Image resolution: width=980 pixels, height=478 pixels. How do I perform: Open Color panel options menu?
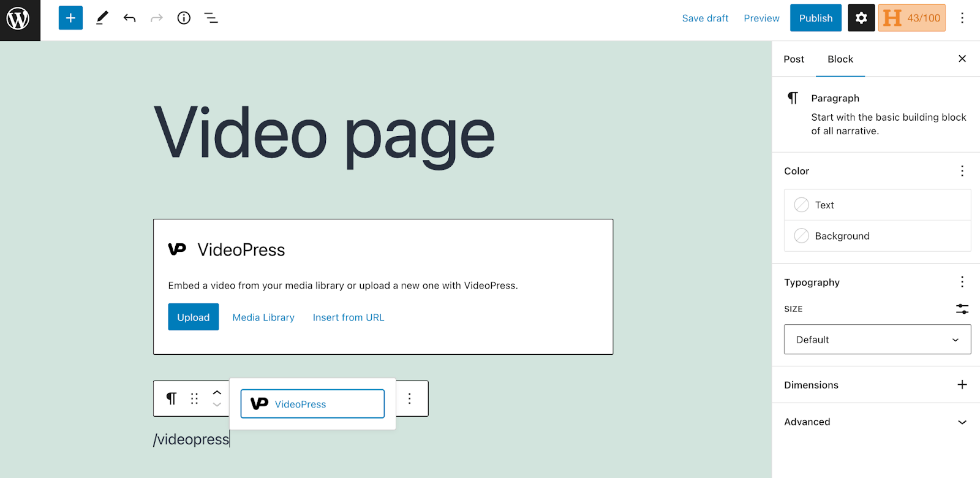click(962, 171)
